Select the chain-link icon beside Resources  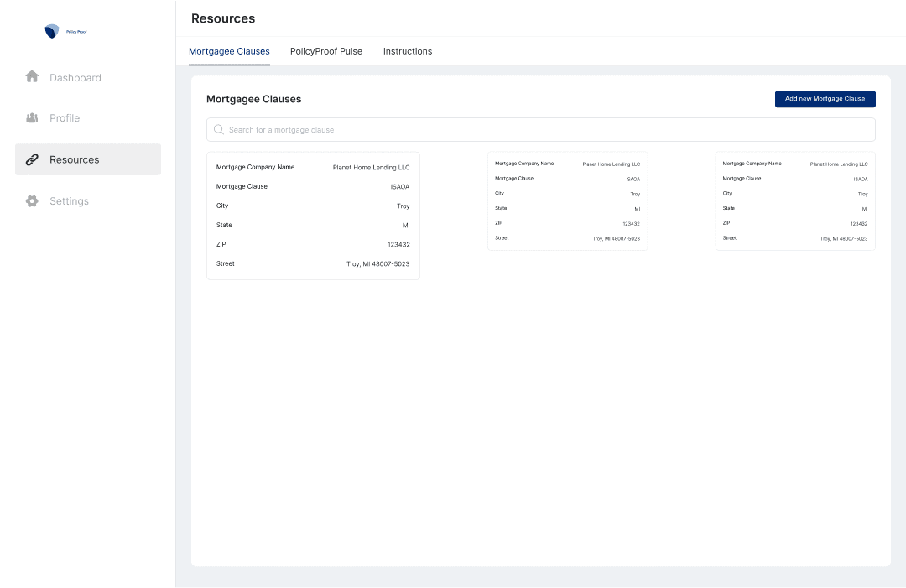click(32, 159)
